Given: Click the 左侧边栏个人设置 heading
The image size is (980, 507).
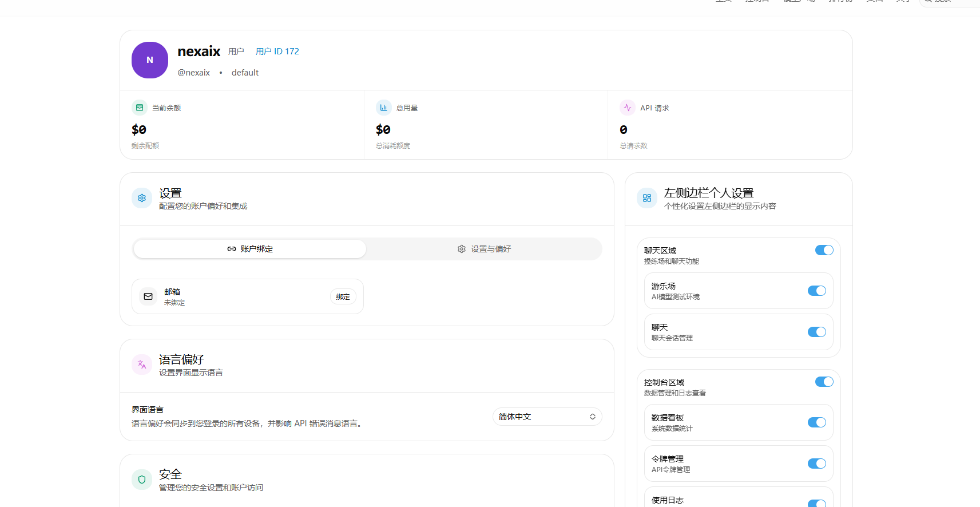Looking at the screenshot, I should [709, 193].
